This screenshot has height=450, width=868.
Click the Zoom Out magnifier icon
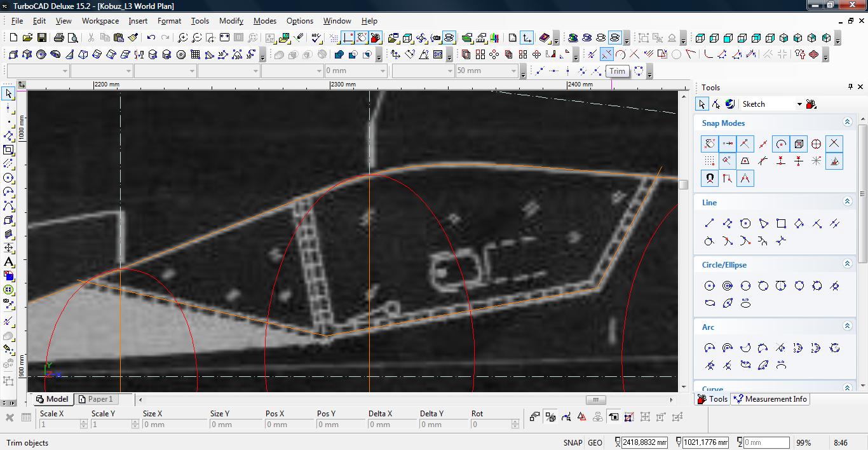tap(196, 38)
